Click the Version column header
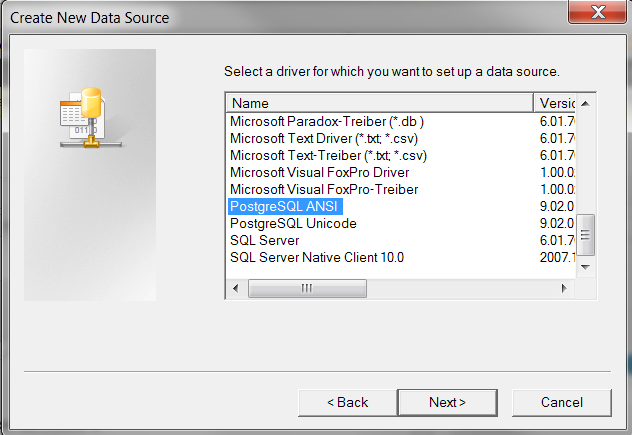Screen dimensions: 632x435 pos(555,103)
